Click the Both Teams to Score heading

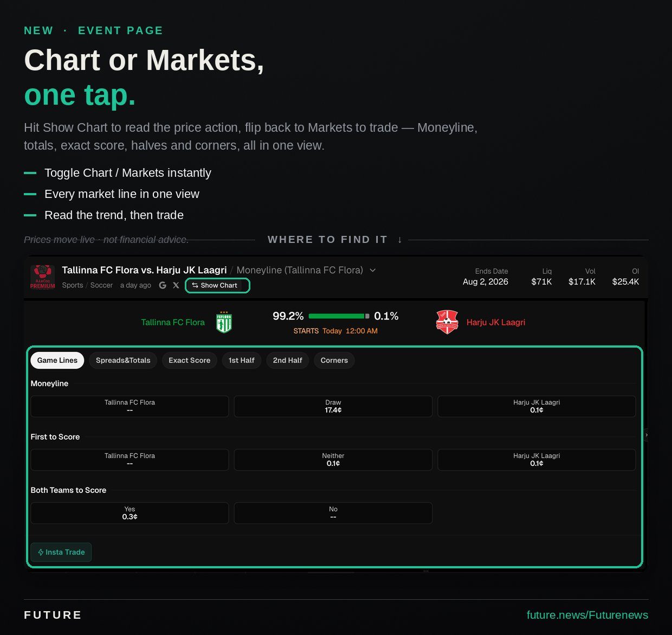point(68,490)
